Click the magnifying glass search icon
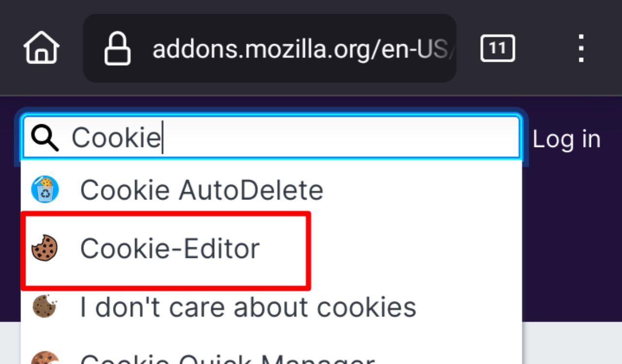Screen dimensions: 622x364 click(x=45, y=138)
